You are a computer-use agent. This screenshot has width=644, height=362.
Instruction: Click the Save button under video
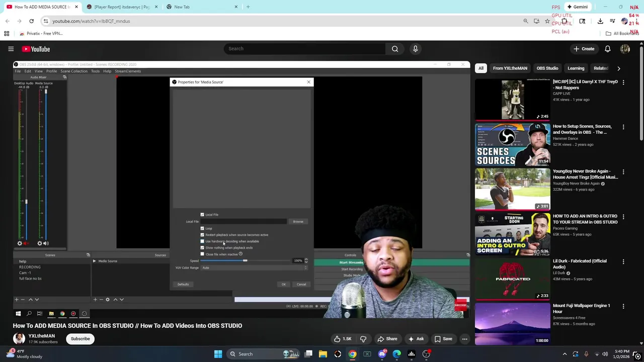[443, 339]
